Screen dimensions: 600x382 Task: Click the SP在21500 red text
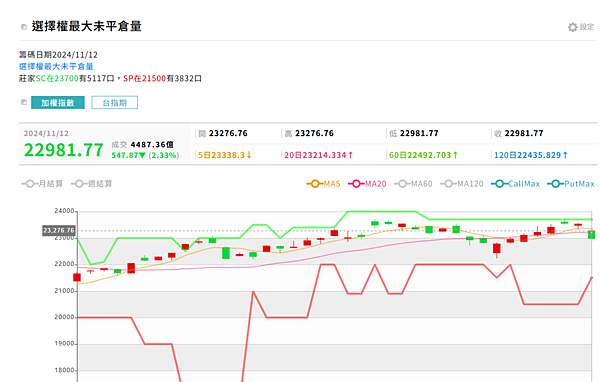[145, 78]
